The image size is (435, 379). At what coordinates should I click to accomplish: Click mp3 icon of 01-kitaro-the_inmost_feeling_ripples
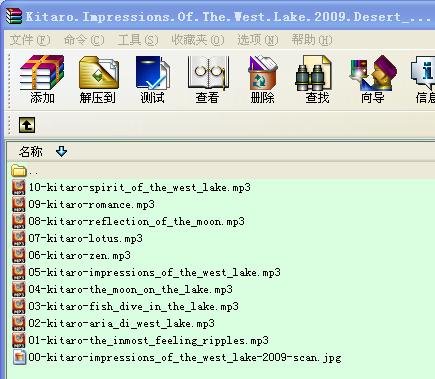tap(19, 340)
